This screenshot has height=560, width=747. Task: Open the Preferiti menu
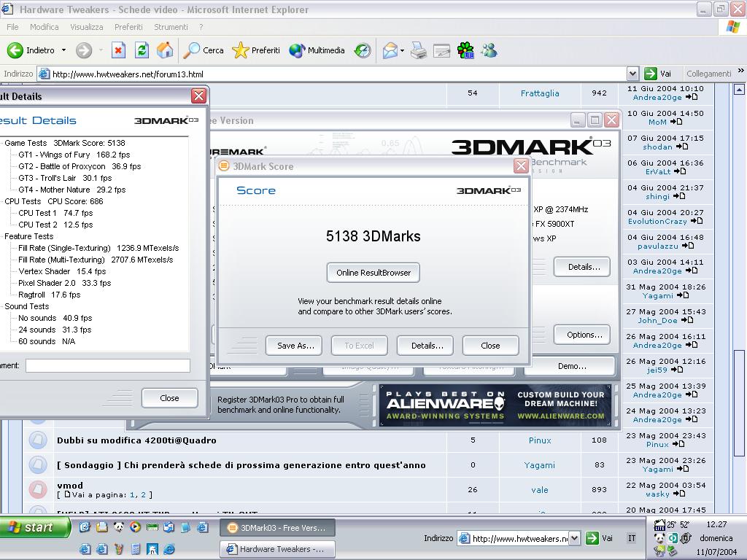[x=128, y=27]
